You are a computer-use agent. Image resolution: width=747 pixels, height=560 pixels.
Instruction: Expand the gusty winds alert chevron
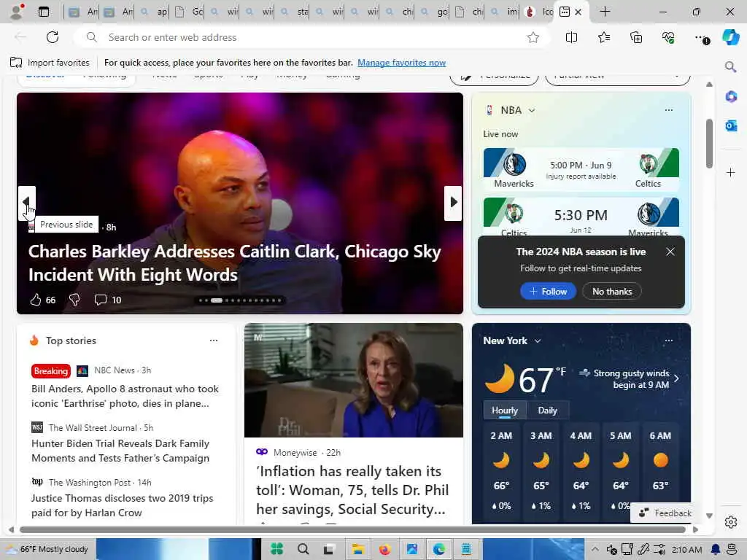pos(676,378)
